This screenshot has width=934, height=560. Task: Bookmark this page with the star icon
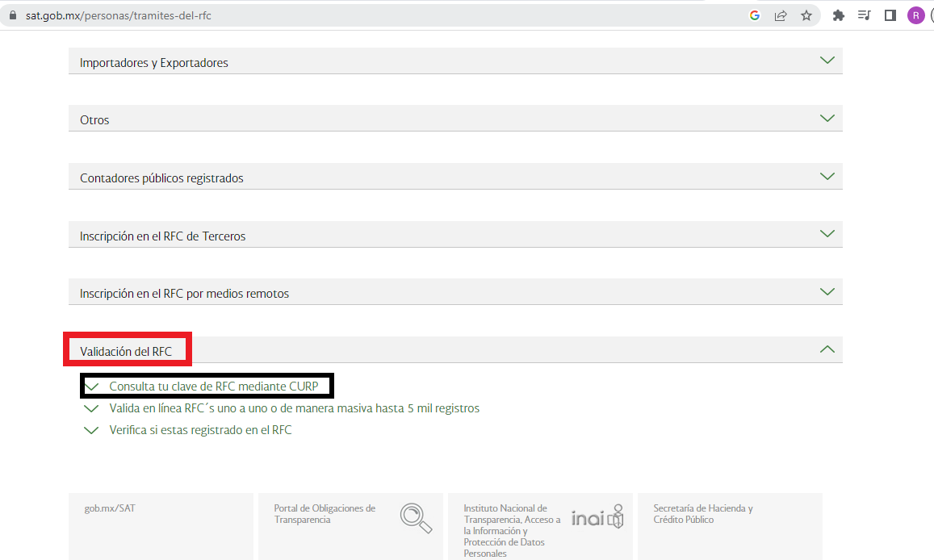[x=806, y=15]
